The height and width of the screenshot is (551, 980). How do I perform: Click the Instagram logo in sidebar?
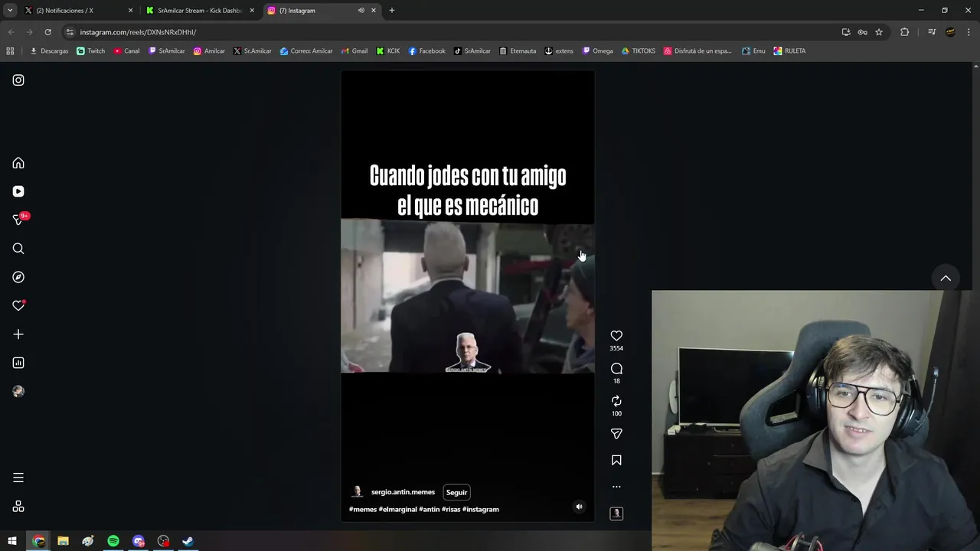pos(18,80)
